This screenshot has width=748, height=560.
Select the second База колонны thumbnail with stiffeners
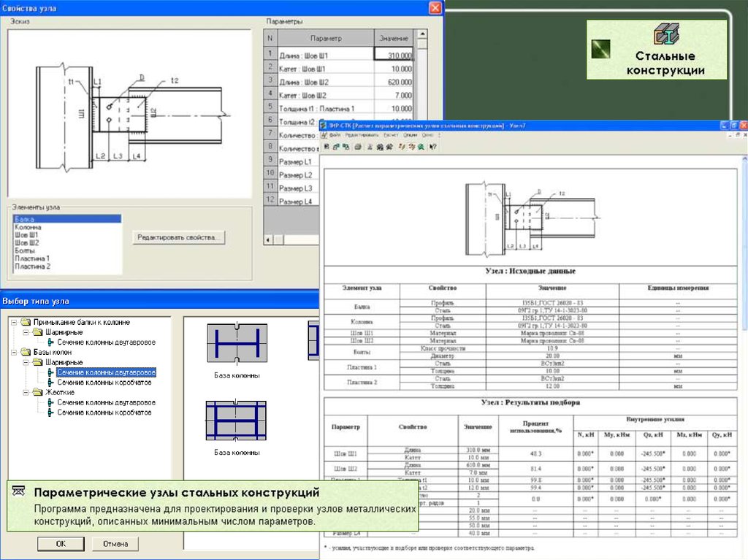[x=237, y=421]
